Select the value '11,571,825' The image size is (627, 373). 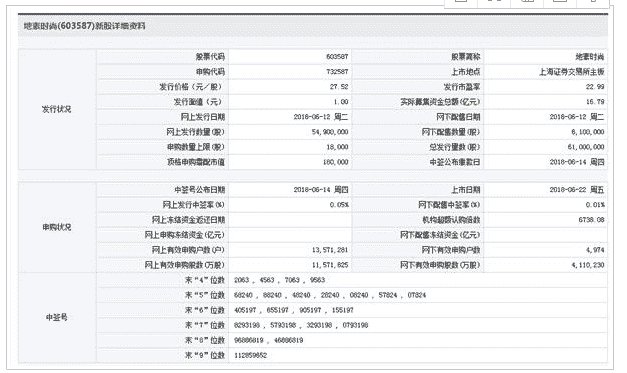(x=330, y=265)
